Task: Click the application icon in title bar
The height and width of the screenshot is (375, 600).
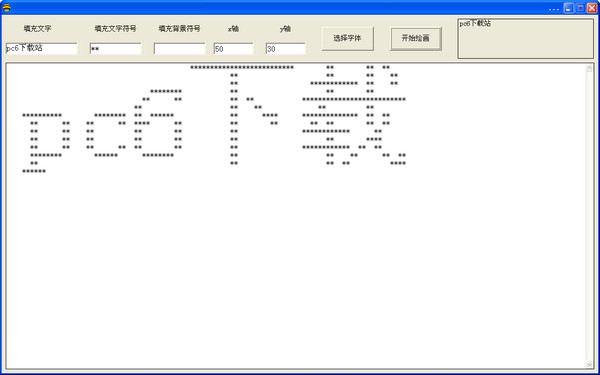Action: (7, 8)
